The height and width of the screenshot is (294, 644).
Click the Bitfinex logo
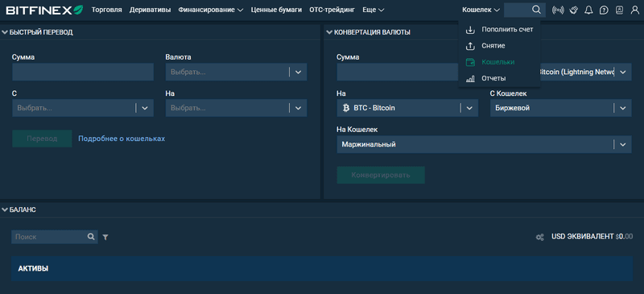click(44, 10)
